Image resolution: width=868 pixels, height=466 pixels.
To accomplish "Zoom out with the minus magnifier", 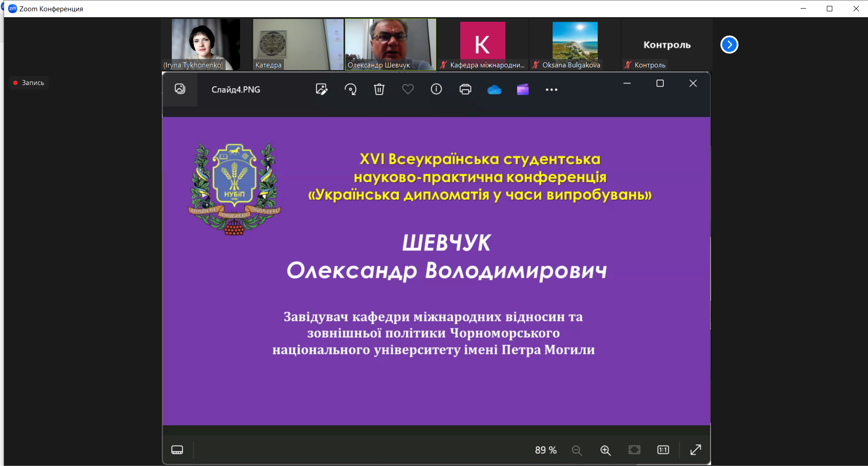I will click(577, 450).
